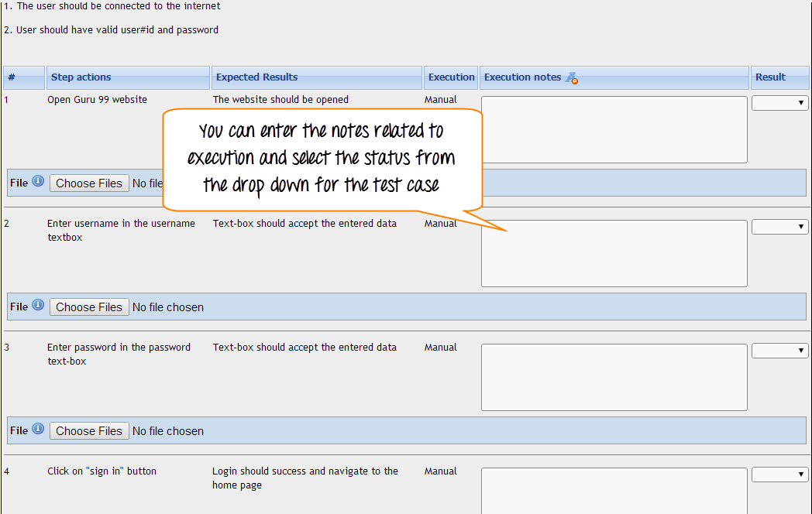Click the File info icon for step 2
This screenshot has width=812, height=514.
click(x=38, y=306)
